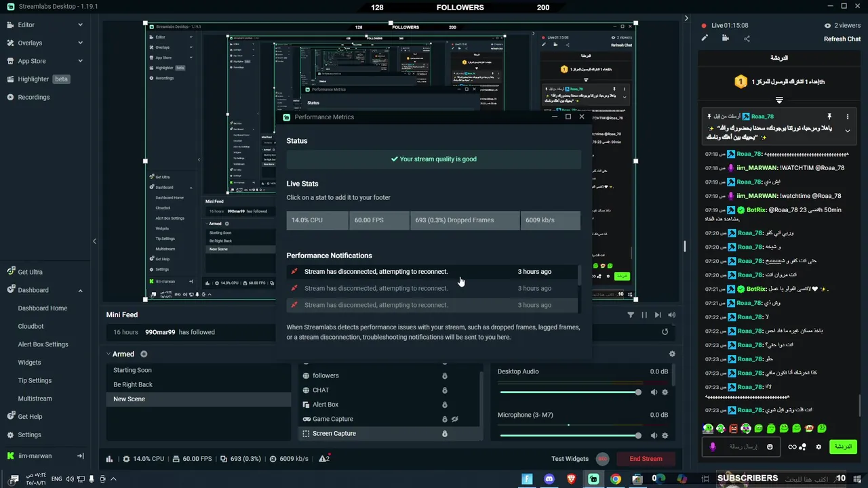This screenshot has height=488, width=868.
Task: Skip the current Mini Feed alert
Action: tap(658, 314)
